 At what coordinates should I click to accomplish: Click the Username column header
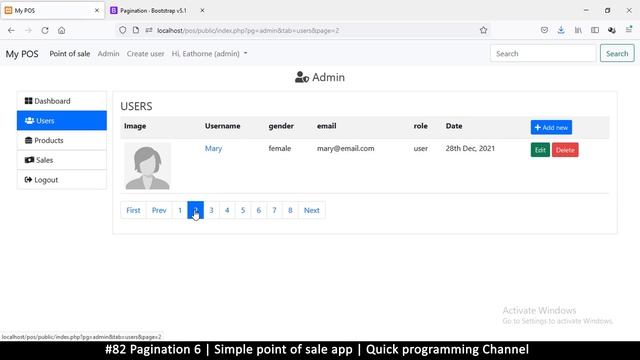point(222,126)
